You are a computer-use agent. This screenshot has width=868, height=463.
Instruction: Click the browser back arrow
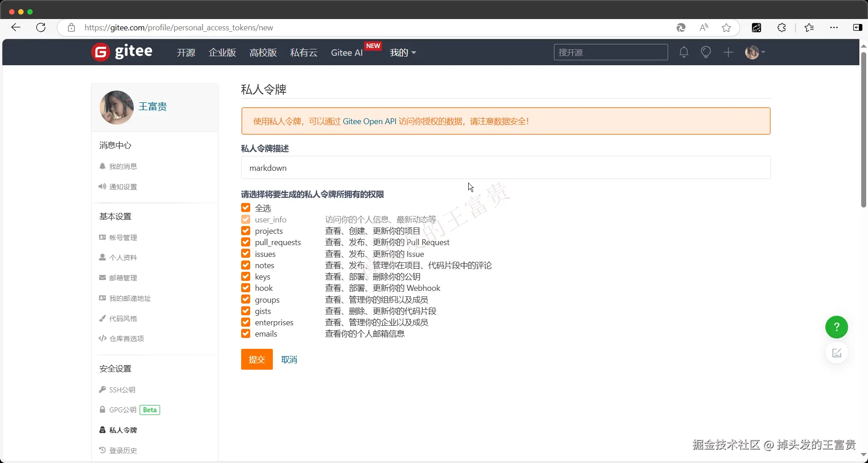[x=16, y=28]
